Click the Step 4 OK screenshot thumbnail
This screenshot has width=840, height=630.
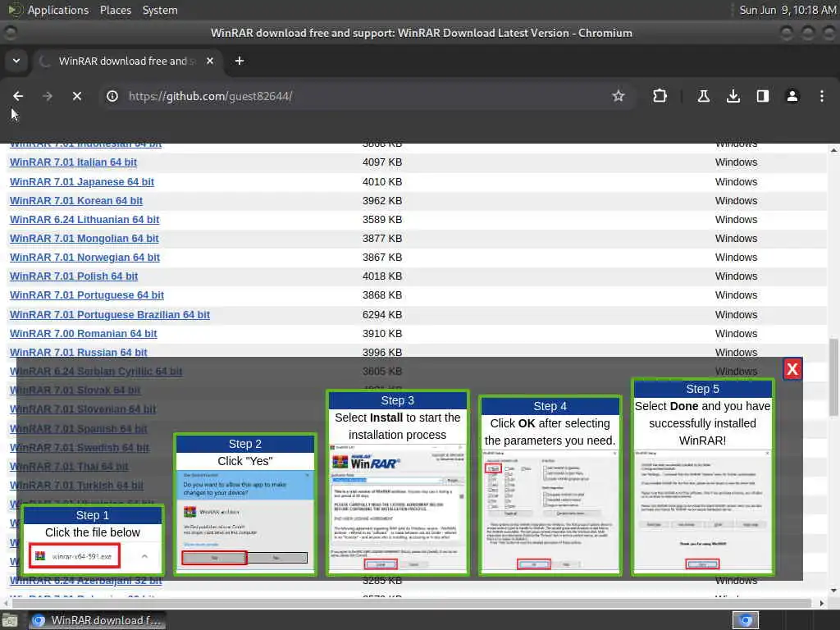(550, 512)
